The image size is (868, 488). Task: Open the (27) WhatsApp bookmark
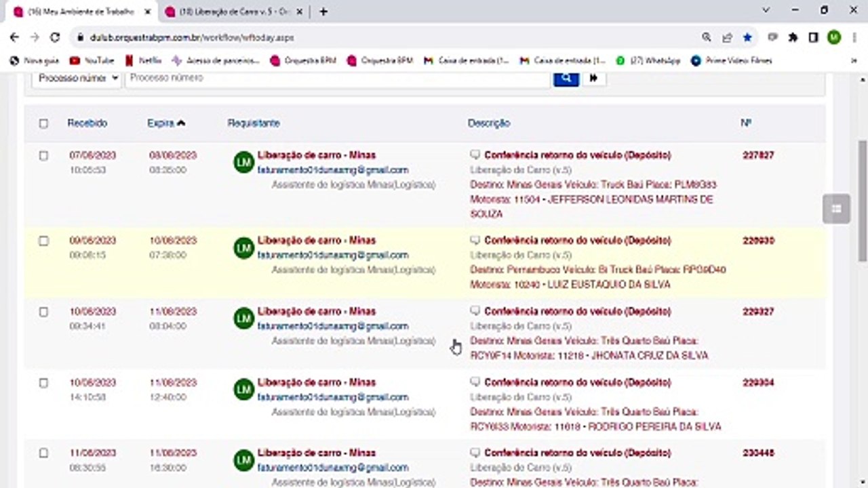tap(648, 60)
